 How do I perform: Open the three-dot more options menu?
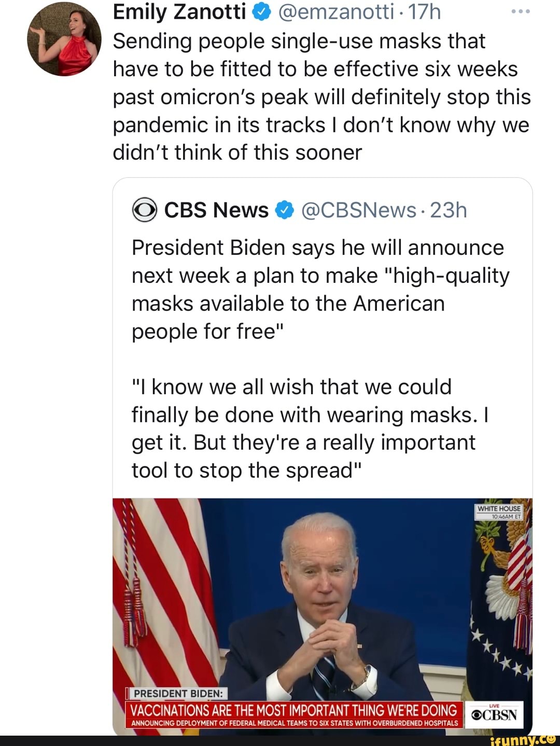pyautogui.click(x=520, y=11)
